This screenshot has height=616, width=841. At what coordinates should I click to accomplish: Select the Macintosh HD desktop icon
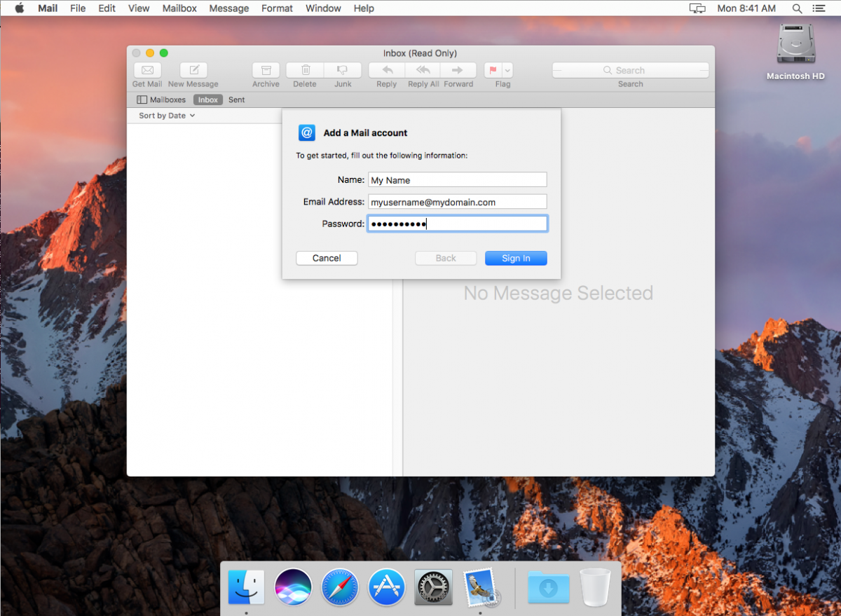795,53
